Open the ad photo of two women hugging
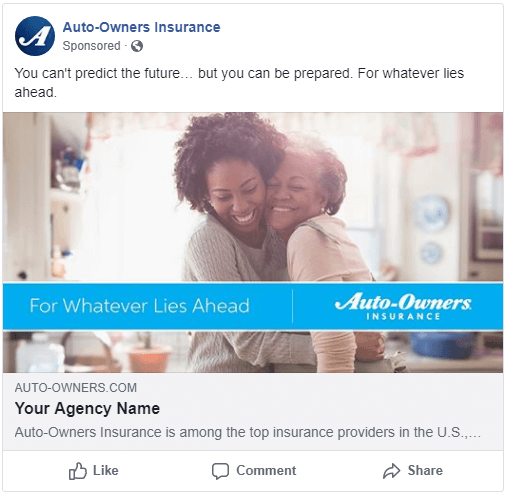 coord(253,242)
